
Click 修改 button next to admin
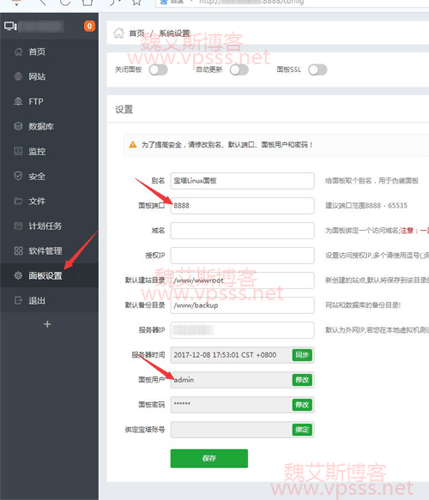pyautogui.click(x=302, y=380)
